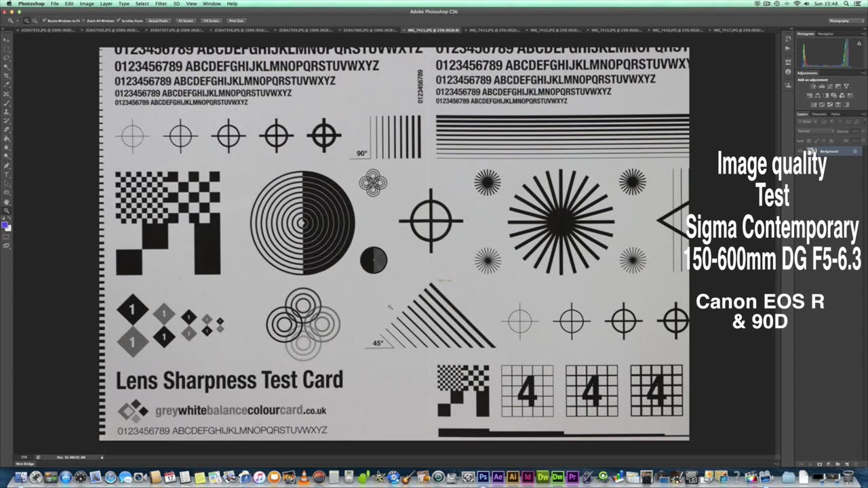Click the zoom percentage field in status bar
868x488 pixels.
click(24, 457)
